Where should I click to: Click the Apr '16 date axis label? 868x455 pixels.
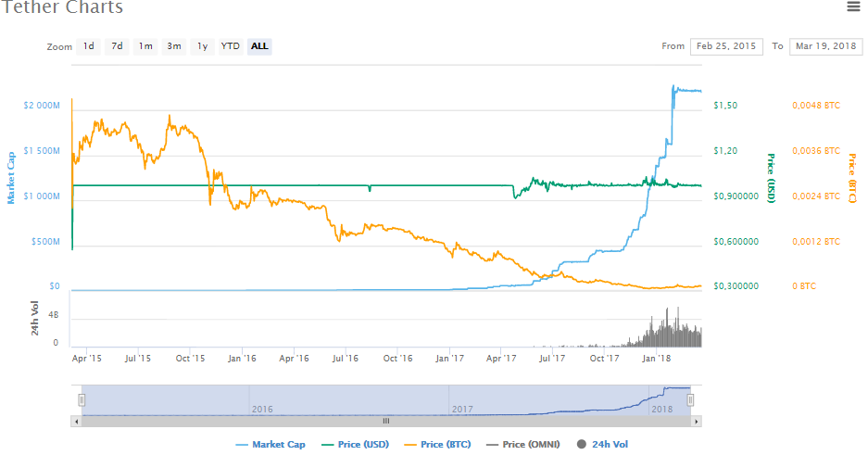pyautogui.click(x=294, y=358)
